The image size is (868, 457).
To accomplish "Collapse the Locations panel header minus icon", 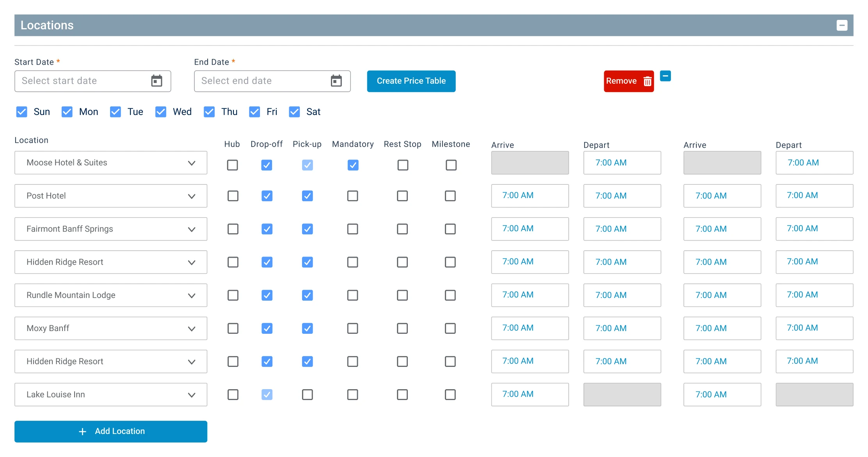I will click(x=842, y=25).
